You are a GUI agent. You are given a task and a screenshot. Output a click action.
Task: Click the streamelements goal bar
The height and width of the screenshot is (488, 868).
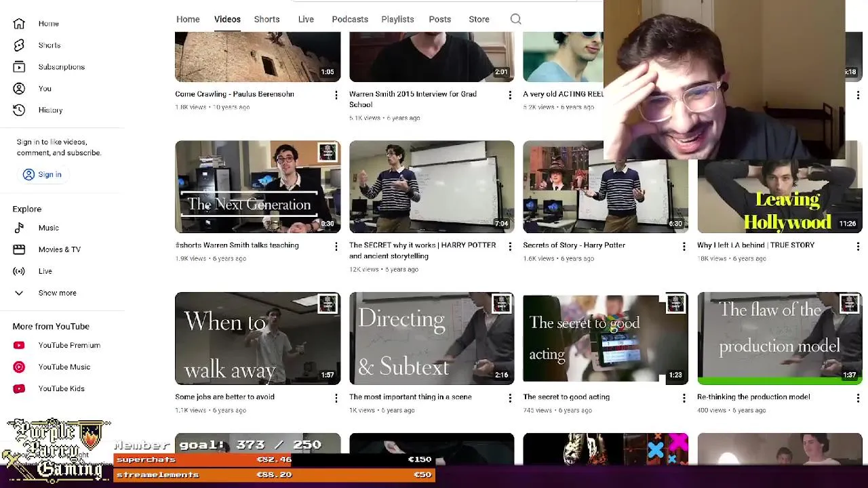pos(275,475)
